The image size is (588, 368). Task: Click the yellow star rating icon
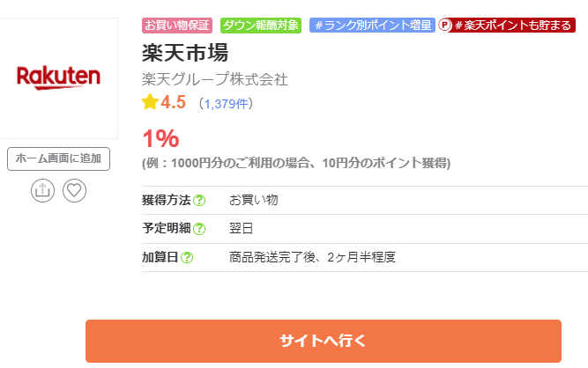[150, 102]
